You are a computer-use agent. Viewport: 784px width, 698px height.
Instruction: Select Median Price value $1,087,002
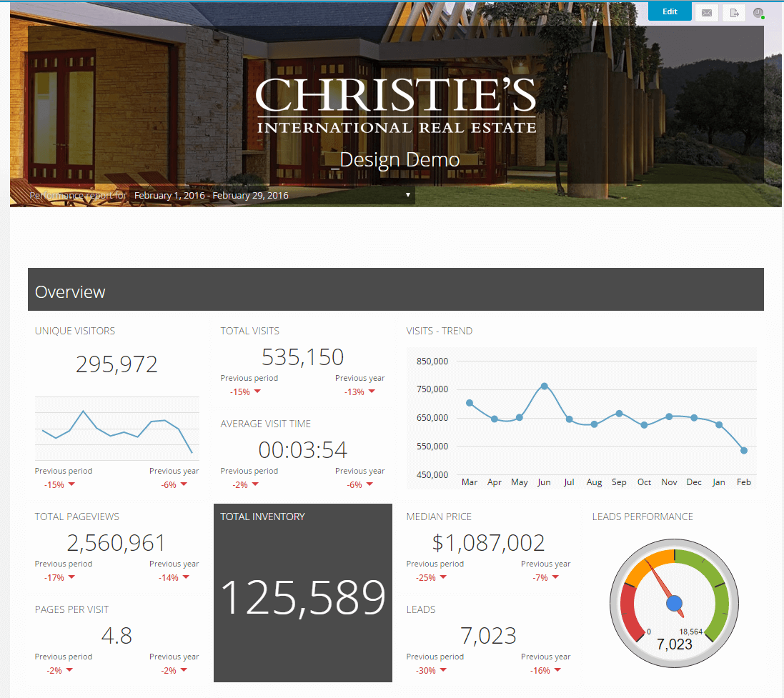tap(488, 543)
